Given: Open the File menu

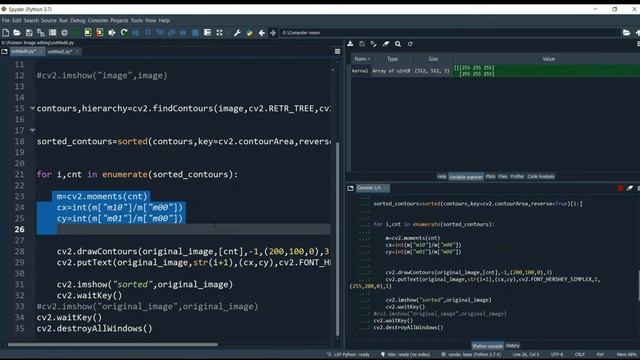Looking at the screenshot, I should [x=6, y=20].
